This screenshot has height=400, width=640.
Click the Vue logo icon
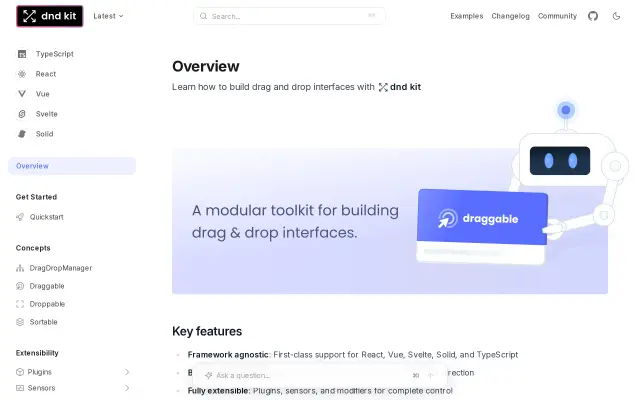click(22, 94)
